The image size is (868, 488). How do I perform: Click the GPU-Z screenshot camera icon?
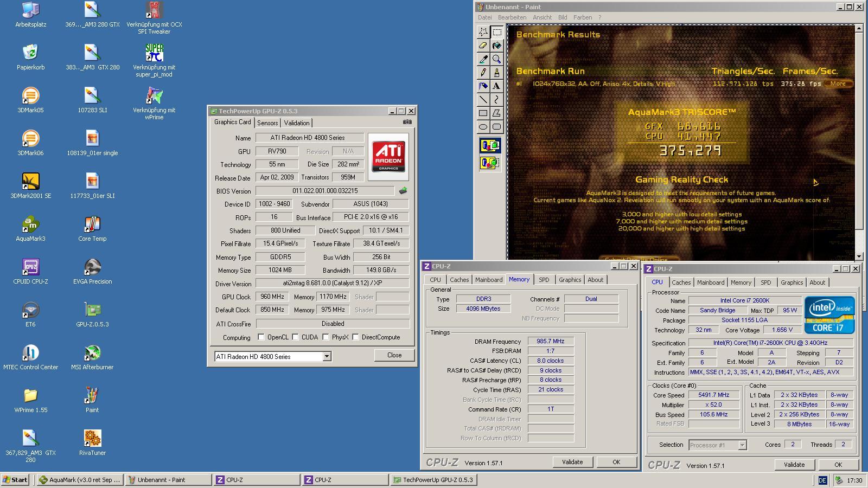407,122
